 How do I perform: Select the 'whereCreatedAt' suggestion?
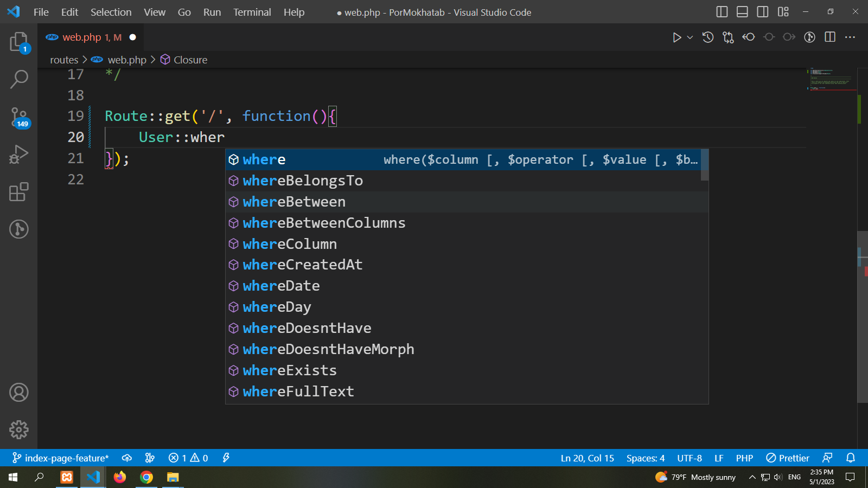click(463, 265)
